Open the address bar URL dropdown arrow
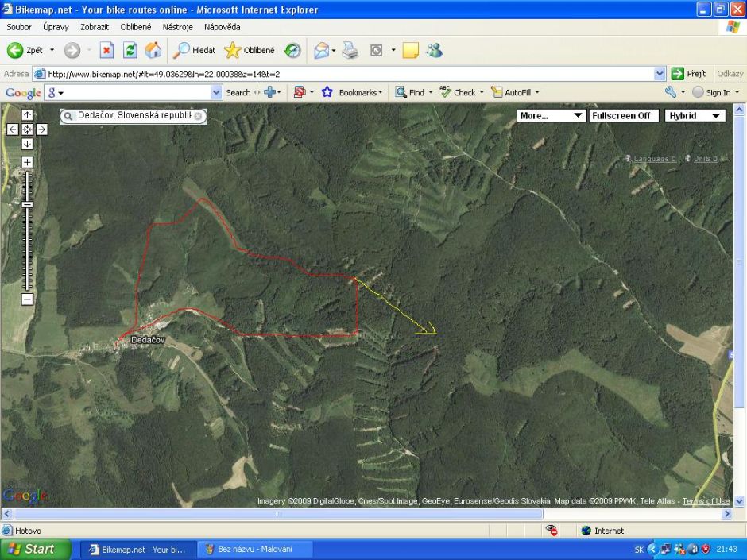 [660, 74]
